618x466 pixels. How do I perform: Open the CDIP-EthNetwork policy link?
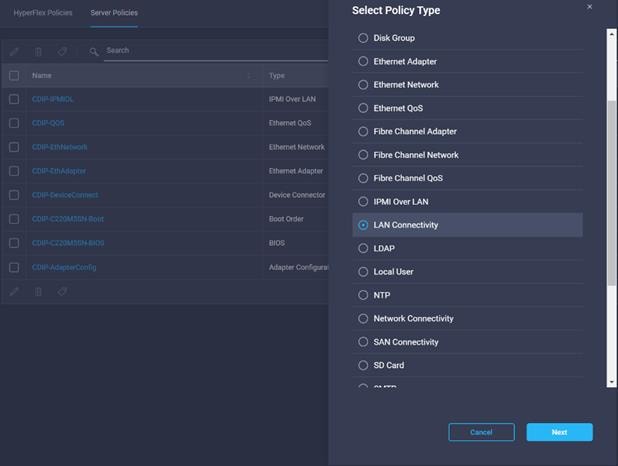point(60,147)
